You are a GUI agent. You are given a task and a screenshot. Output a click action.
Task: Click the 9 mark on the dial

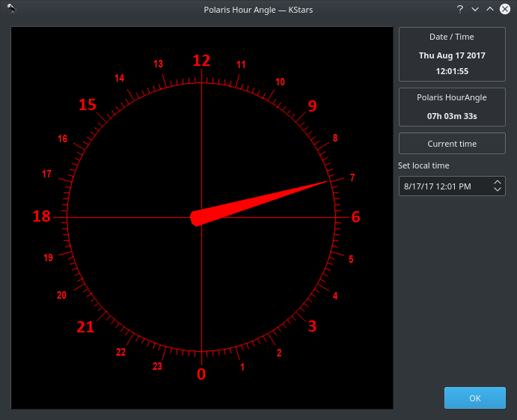pos(312,106)
